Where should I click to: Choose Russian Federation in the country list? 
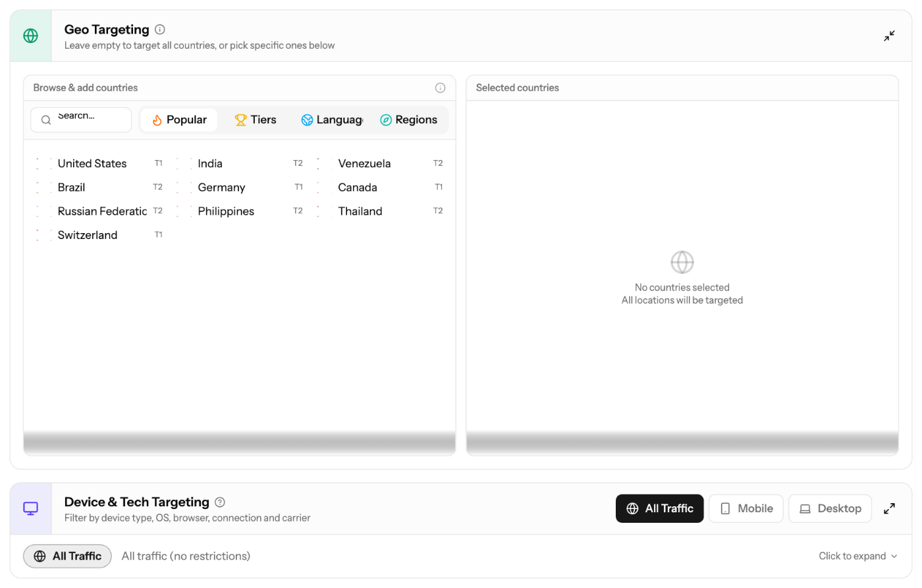pyautogui.click(x=99, y=211)
